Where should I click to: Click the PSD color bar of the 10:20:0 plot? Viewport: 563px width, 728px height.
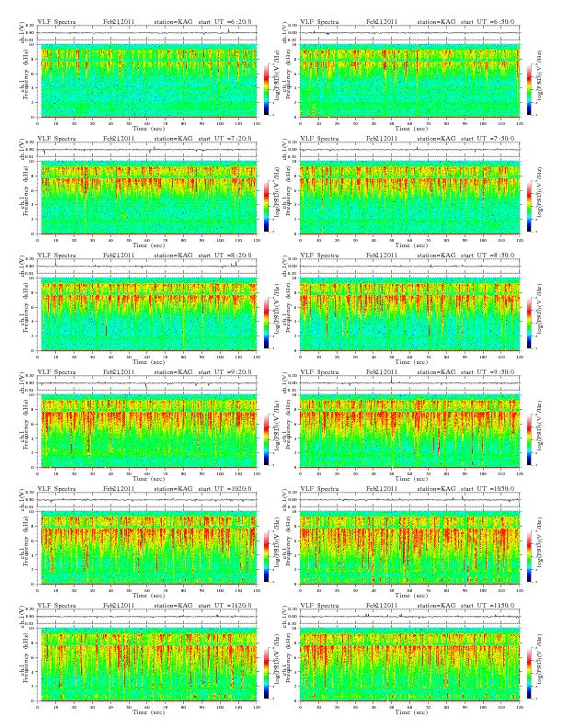click(x=266, y=556)
